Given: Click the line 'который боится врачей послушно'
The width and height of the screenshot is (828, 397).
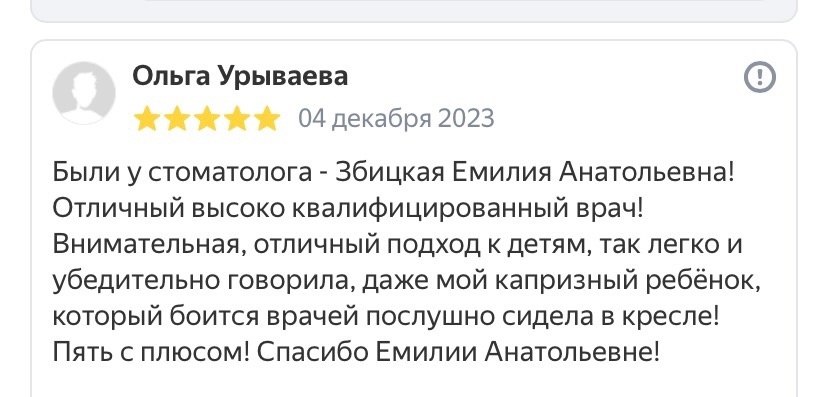Looking at the screenshot, I should (x=386, y=317).
